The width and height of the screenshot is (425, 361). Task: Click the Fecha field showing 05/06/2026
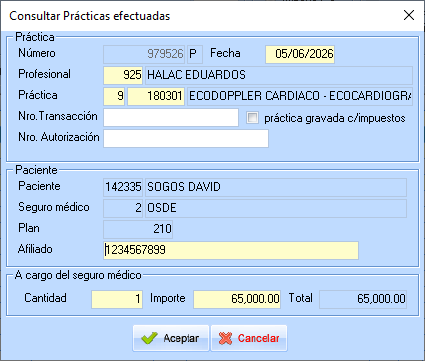pos(300,54)
